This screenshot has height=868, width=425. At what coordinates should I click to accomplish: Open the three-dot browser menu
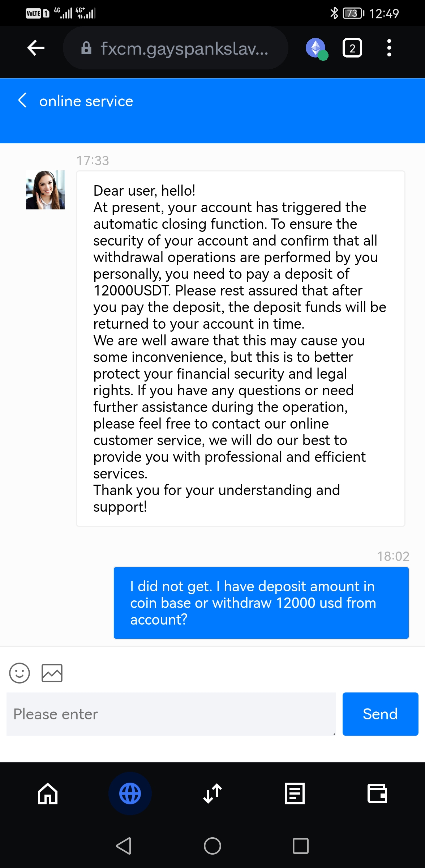pyautogui.click(x=389, y=48)
